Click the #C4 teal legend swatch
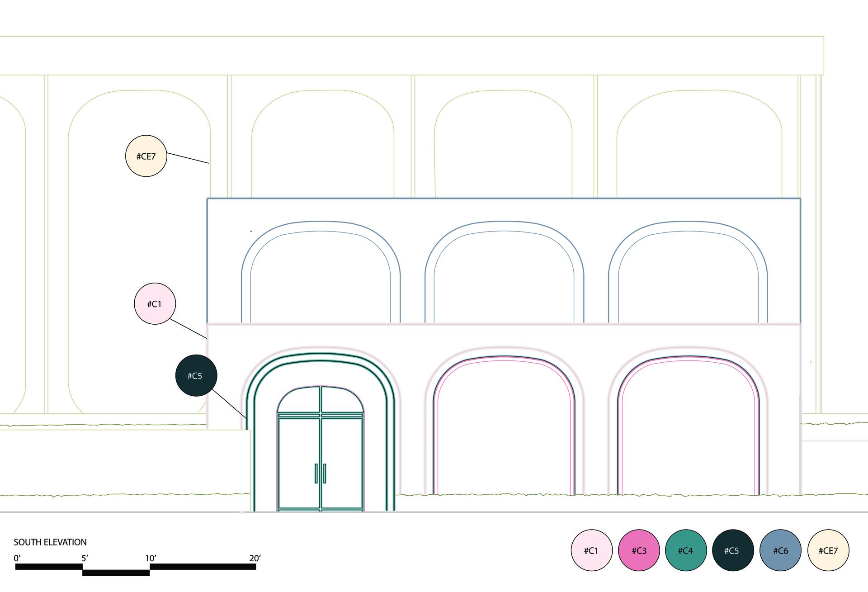Screen dimensions: 868x592 [686, 550]
